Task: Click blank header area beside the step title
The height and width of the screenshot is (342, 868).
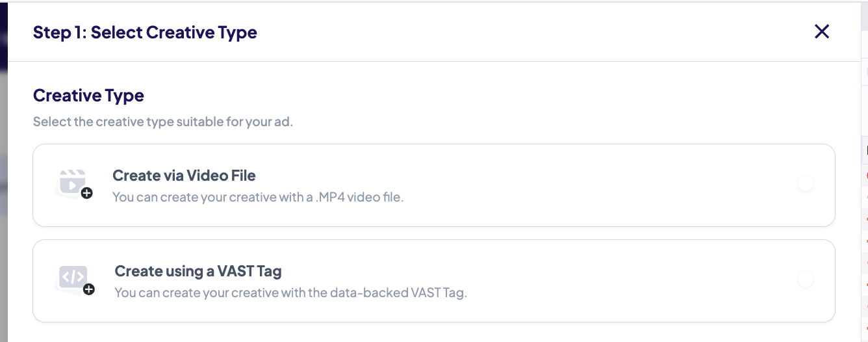Action: (x=520, y=33)
